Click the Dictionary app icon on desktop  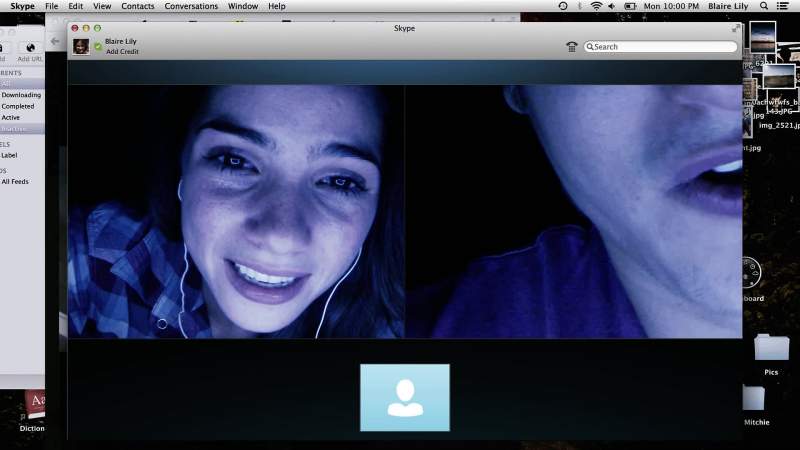pyautogui.click(x=35, y=405)
